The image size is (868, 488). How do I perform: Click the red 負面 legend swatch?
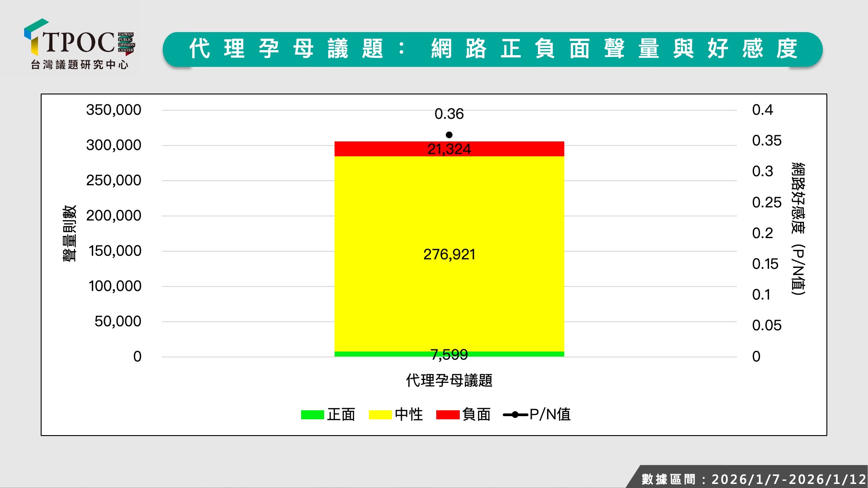[x=448, y=415]
